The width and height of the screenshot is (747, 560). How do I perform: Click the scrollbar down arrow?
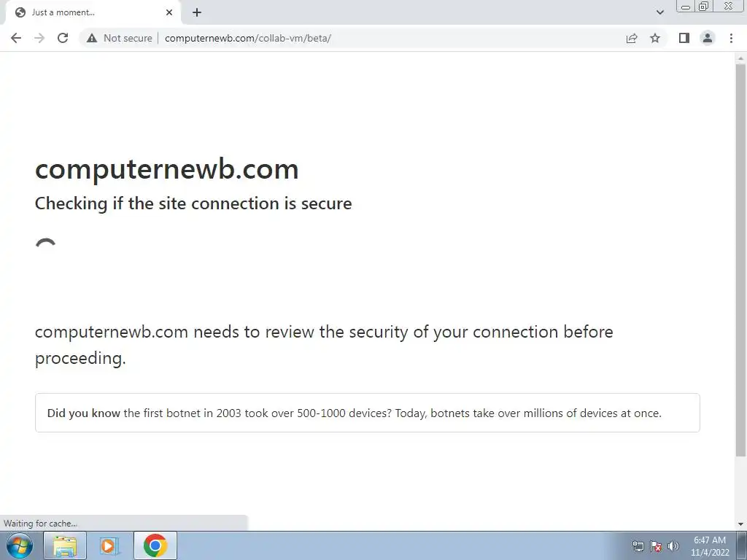click(x=740, y=524)
